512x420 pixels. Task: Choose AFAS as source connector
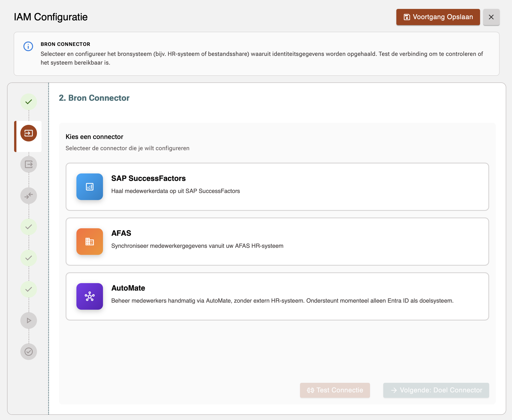click(x=277, y=241)
